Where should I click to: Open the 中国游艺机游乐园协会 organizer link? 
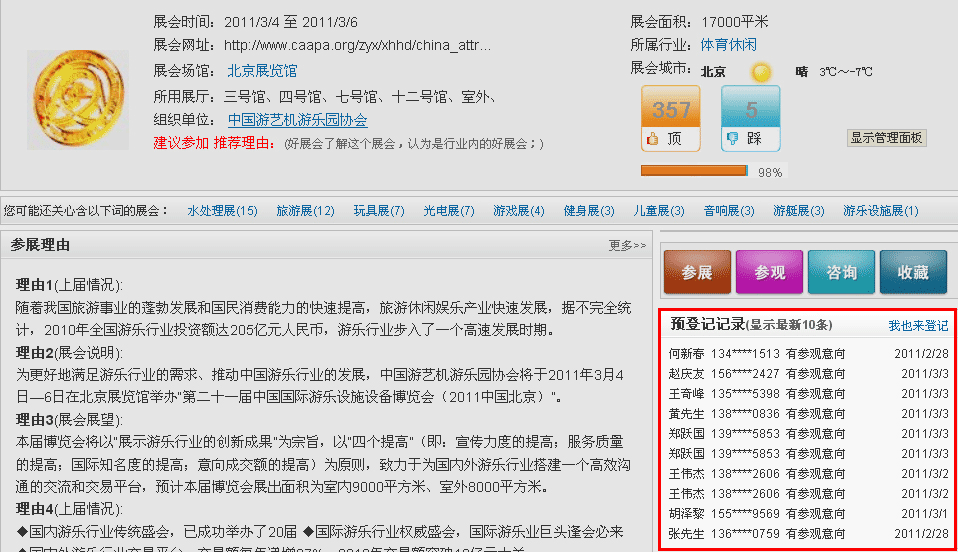click(x=297, y=120)
